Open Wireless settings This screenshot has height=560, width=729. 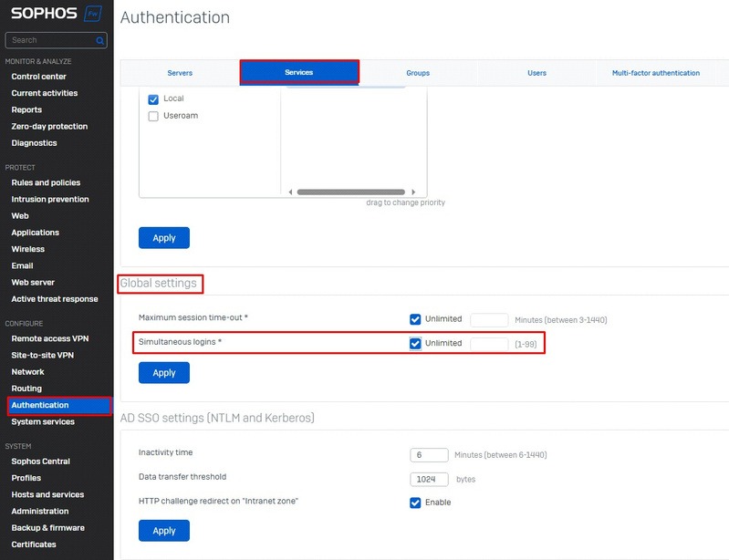pos(28,249)
